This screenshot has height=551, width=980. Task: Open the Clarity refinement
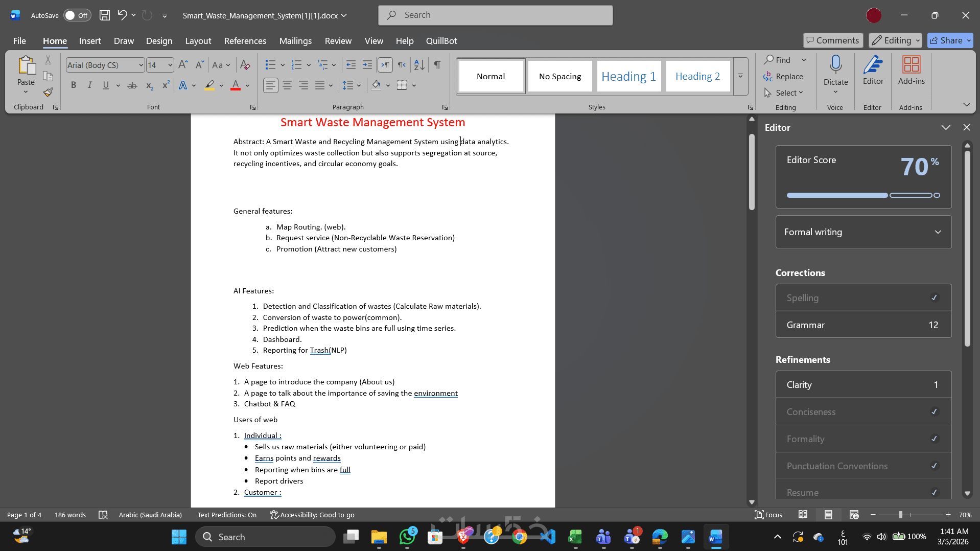[864, 385]
